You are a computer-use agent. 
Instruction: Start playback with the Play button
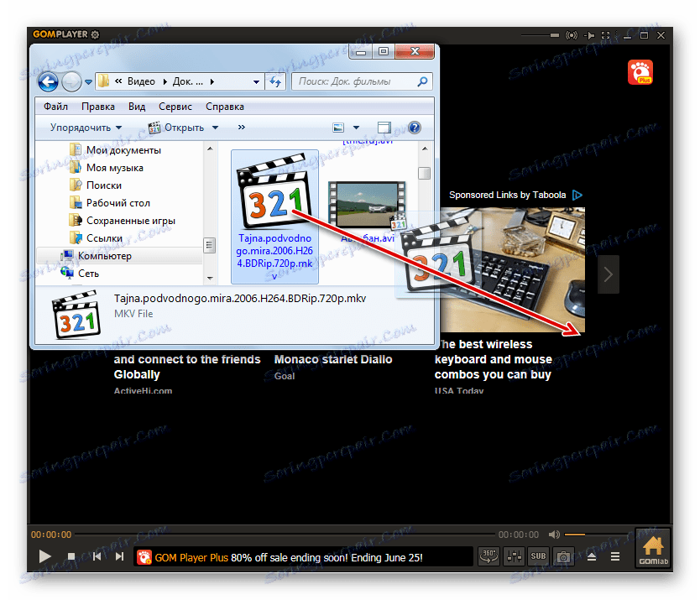44,556
